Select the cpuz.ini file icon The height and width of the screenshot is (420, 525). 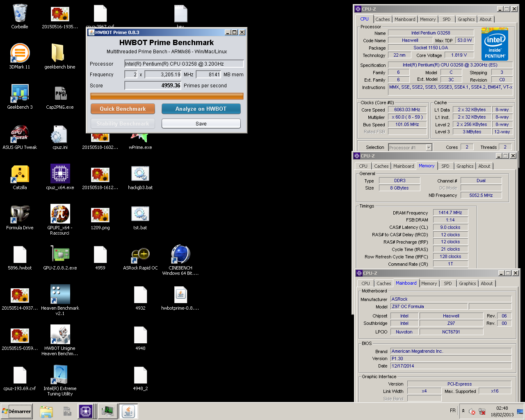click(x=60, y=137)
